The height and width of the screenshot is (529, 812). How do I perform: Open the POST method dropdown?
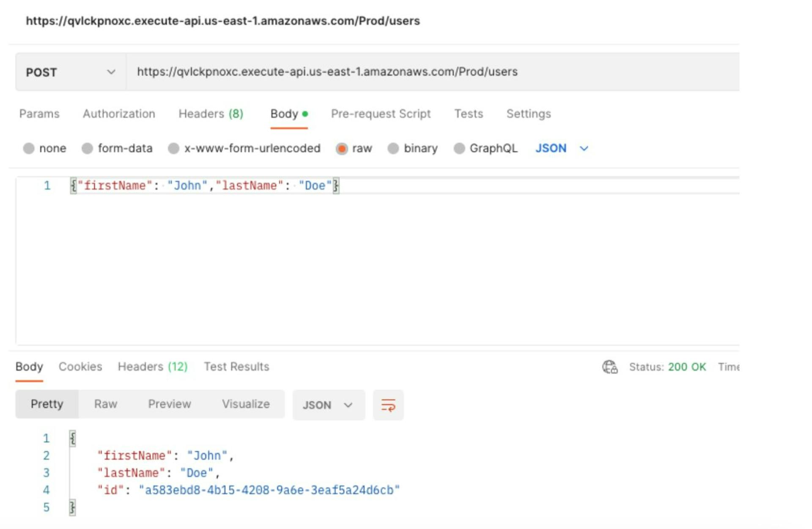click(70, 72)
